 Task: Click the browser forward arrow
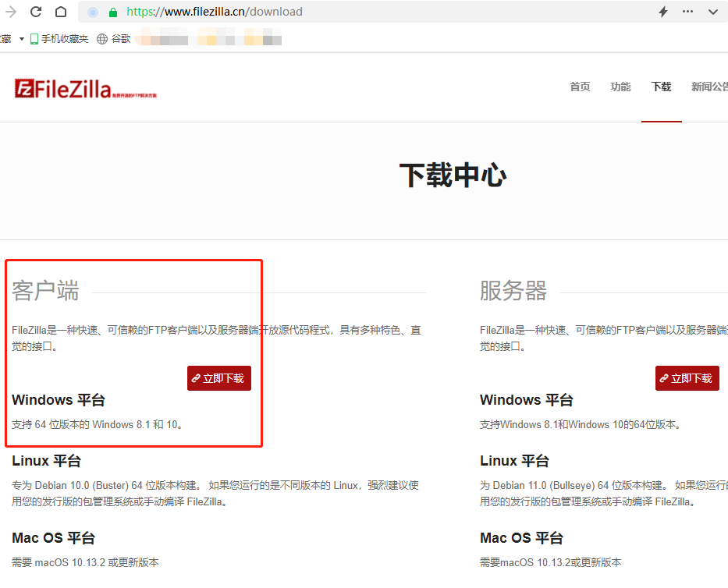(x=10, y=12)
